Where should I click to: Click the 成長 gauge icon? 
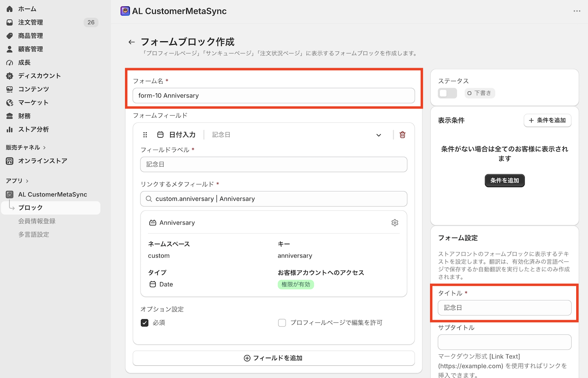[9, 62]
